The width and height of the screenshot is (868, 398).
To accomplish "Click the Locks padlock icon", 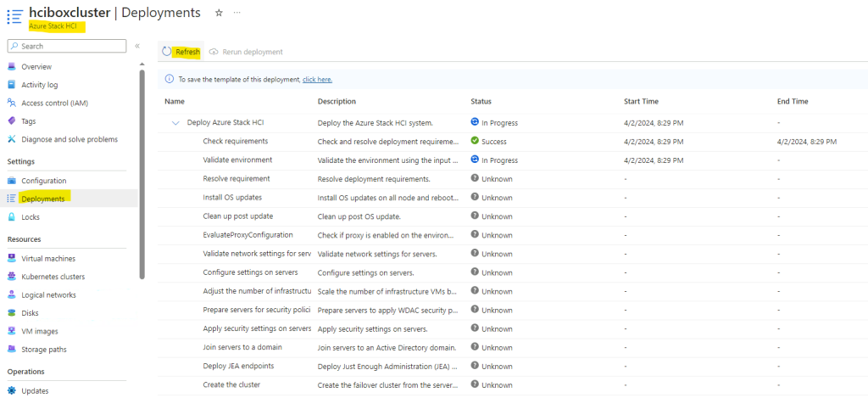I will pos(12,216).
